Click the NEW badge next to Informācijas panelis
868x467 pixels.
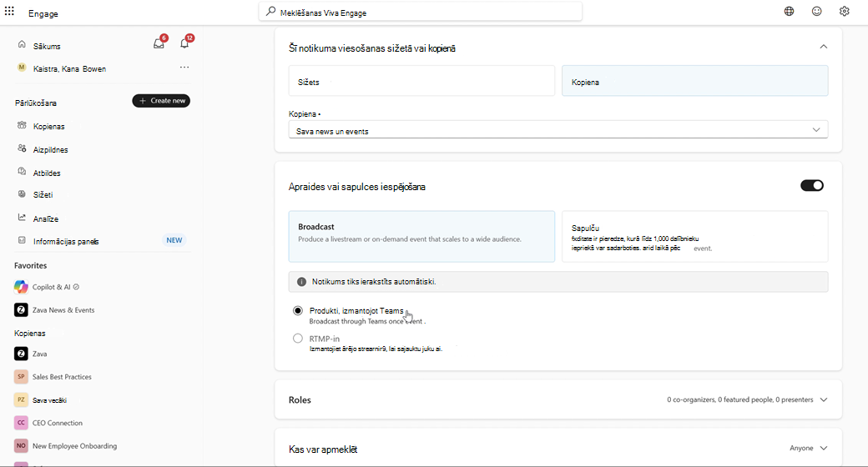[174, 240]
